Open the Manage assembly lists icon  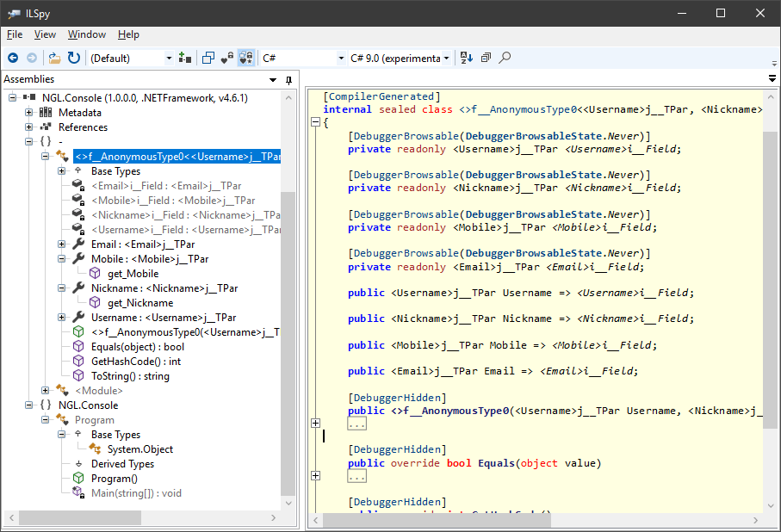(x=185, y=59)
